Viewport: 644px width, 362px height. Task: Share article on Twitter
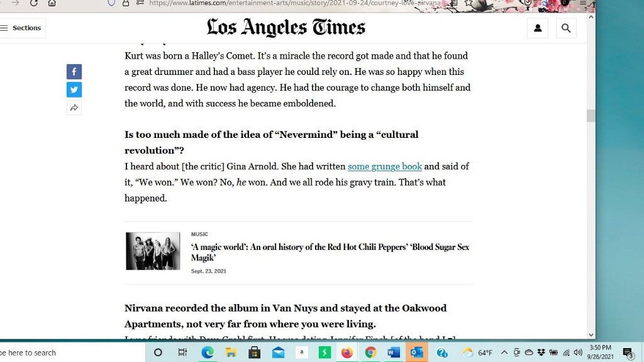74,89
